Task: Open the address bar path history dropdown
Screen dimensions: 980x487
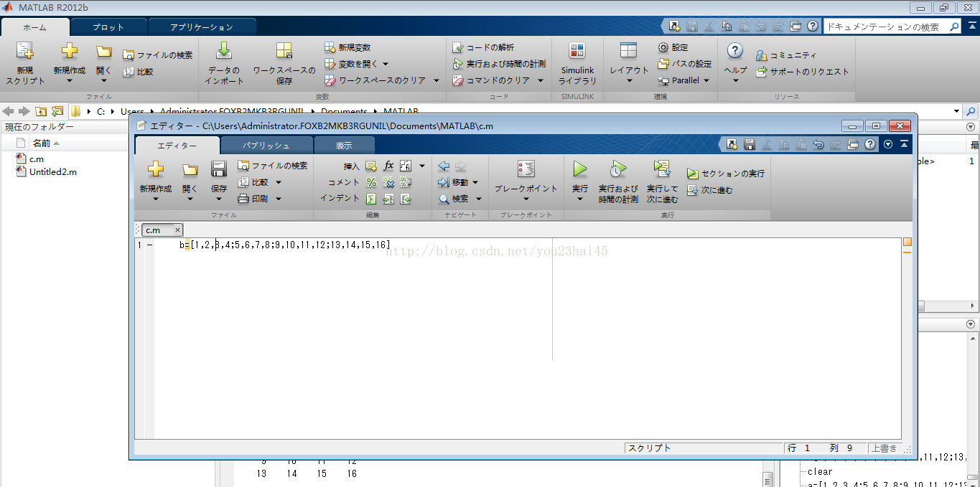Action: (x=956, y=111)
